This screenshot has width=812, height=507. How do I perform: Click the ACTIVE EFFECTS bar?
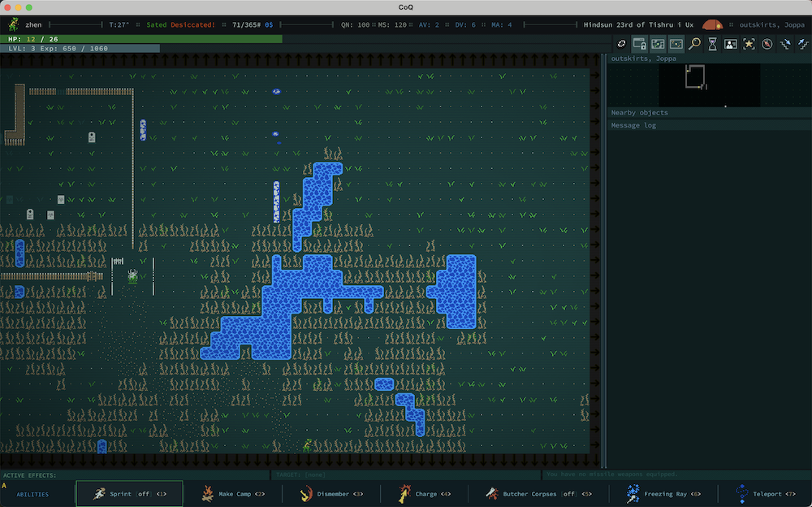[x=135, y=474]
